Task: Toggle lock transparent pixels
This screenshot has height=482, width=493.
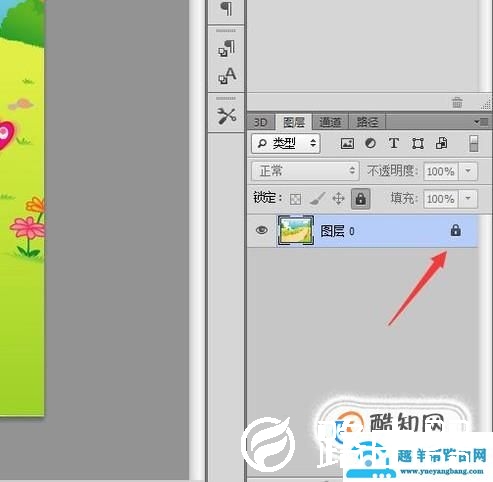Action: [x=295, y=199]
